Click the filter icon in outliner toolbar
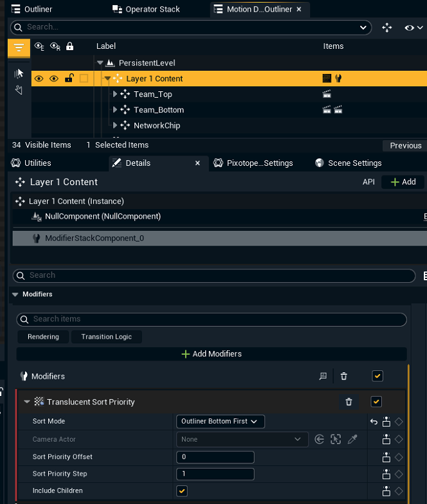 (19, 48)
